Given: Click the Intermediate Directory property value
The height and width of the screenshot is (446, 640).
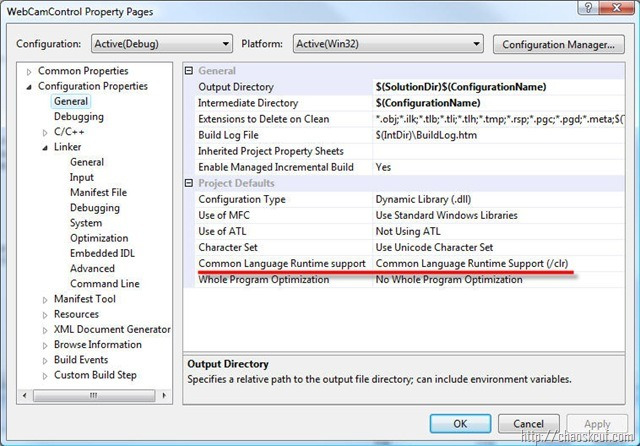Looking at the screenshot, I should (498, 103).
